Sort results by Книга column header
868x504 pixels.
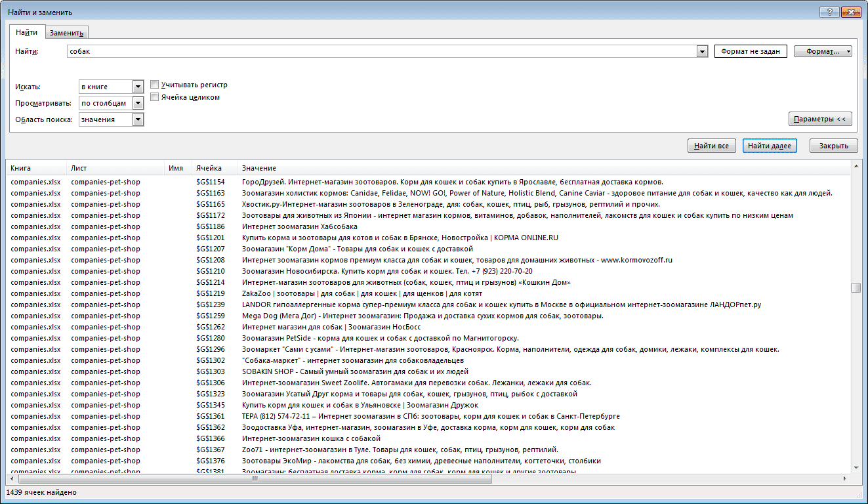coord(36,169)
